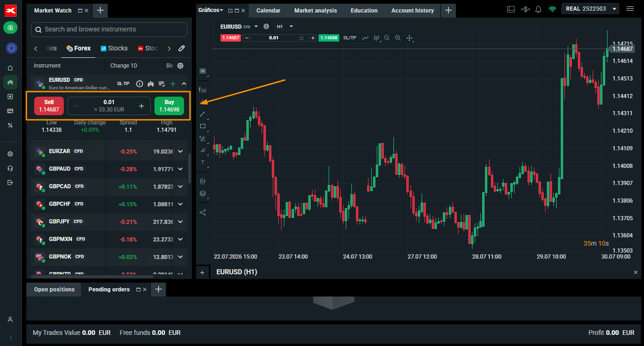Change chart type with the line icon
This screenshot has width=644, height=346.
coord(365,38)
